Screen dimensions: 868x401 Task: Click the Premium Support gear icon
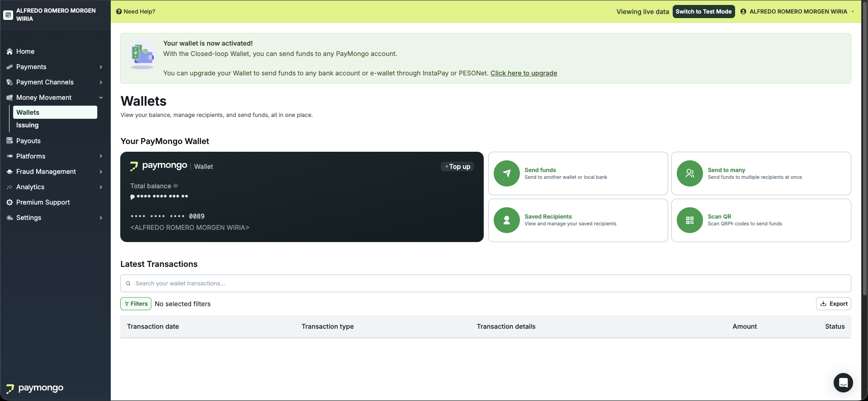coord(9,202)
